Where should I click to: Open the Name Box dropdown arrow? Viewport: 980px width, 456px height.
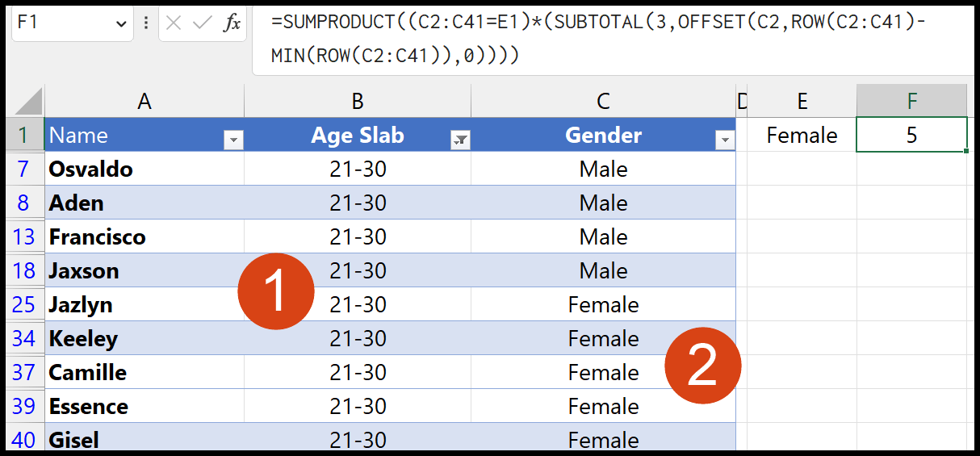click(x=121, y=24)
